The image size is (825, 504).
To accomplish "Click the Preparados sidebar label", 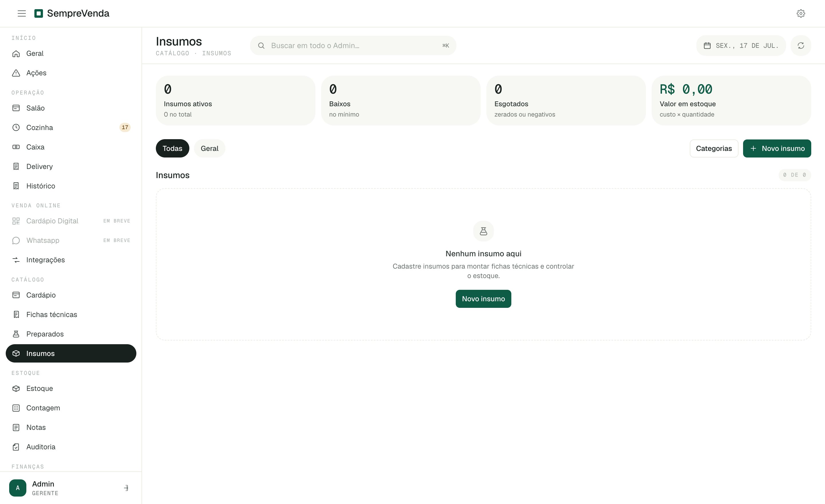I will pyautogui.click(x=45, y=334).
